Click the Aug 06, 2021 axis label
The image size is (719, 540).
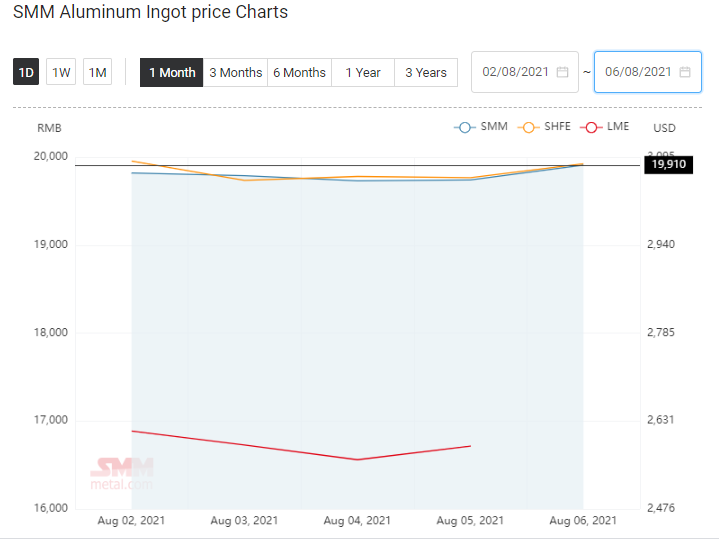pyautogui.click(x=583, y=521)
